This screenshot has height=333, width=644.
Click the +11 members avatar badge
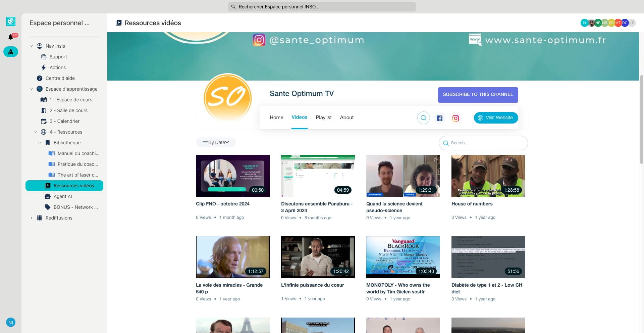click(632, 23)
